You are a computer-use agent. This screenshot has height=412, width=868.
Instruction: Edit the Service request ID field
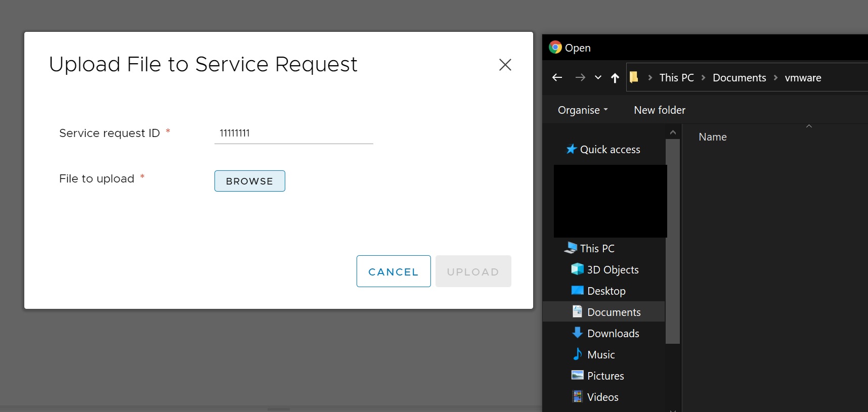point(293,133)
